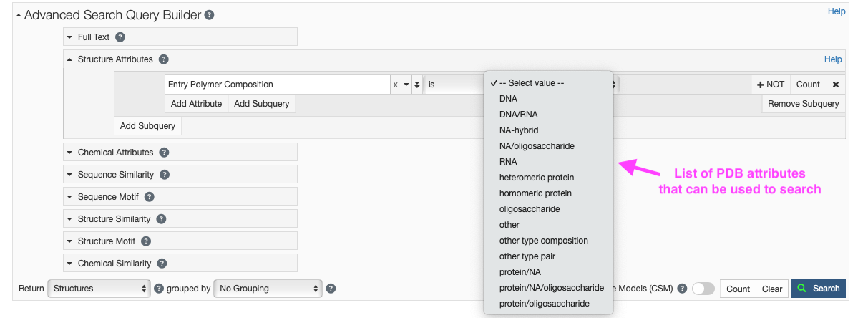Toggle the NOT operator button
This screenshot has height=318, width=868.
click(x=771, y=85)
